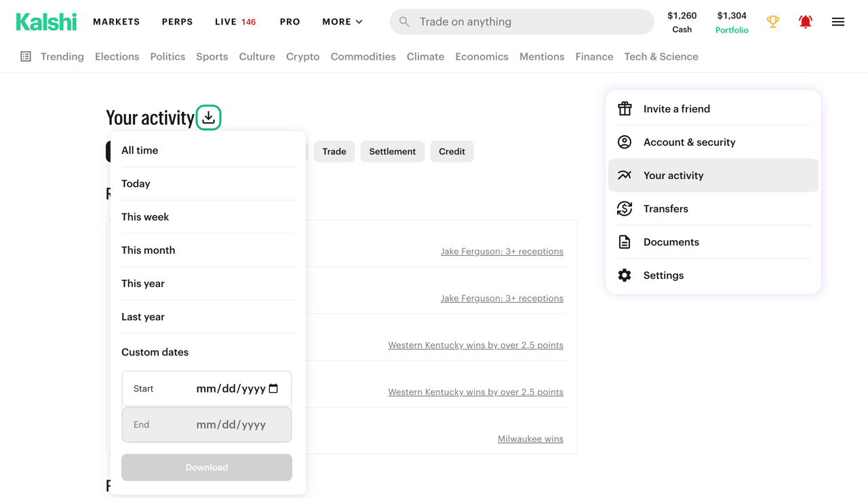The image size is (868, 498).
Task: Click the Your activity chart icon
Action: (x=625, y=175)
